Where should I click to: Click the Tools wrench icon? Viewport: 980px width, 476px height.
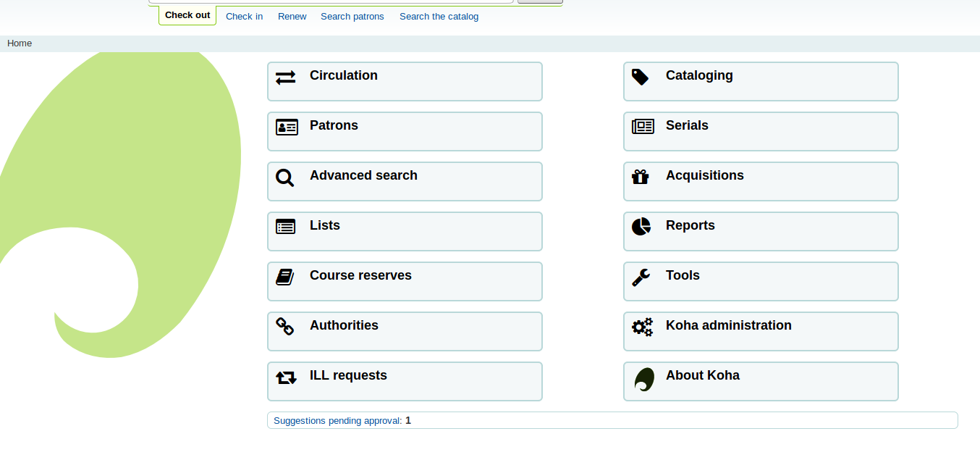[641, 277]
